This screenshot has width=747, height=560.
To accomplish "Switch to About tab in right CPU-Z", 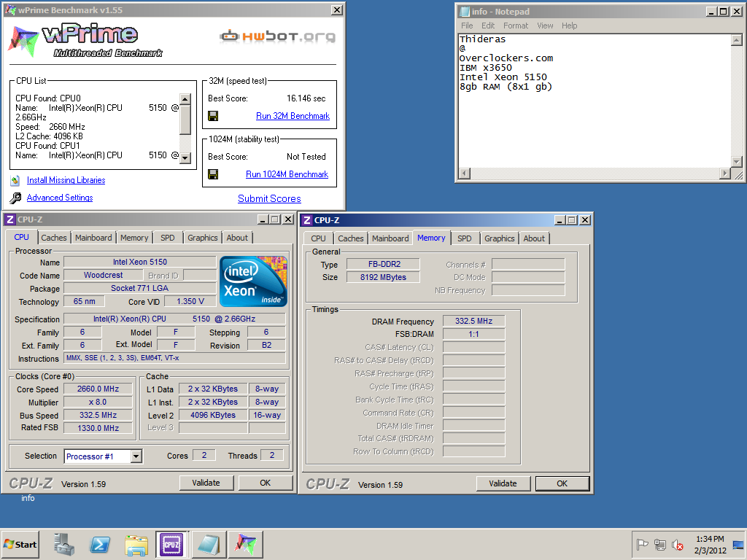I will (x=534, y=238).
